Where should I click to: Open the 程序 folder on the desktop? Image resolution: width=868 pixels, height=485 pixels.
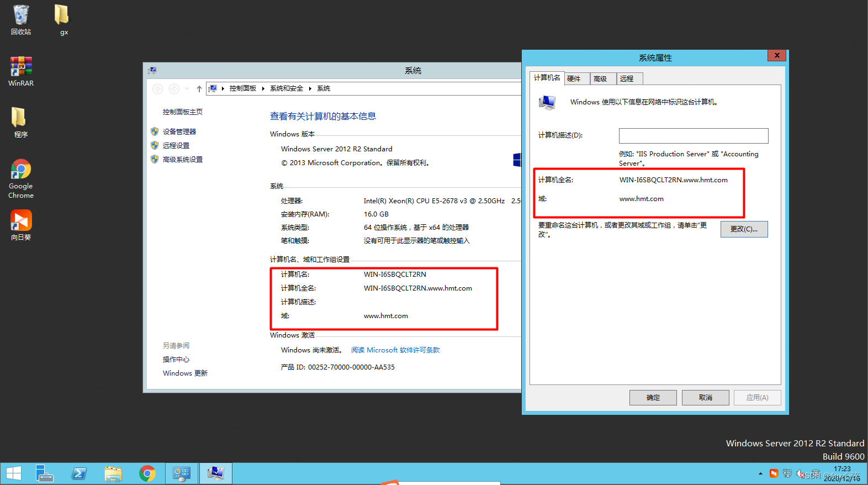pyautogui.click(x=20, y=122)
